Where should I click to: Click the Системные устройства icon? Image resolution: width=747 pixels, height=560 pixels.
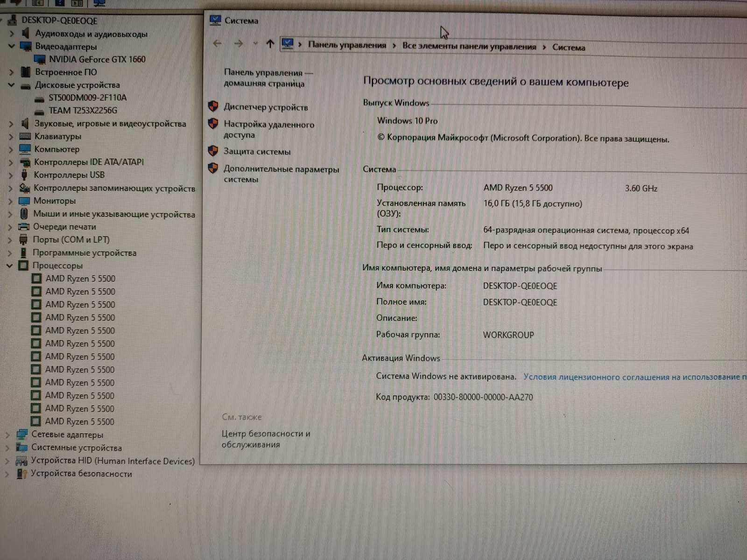click(x=21, y=447)
